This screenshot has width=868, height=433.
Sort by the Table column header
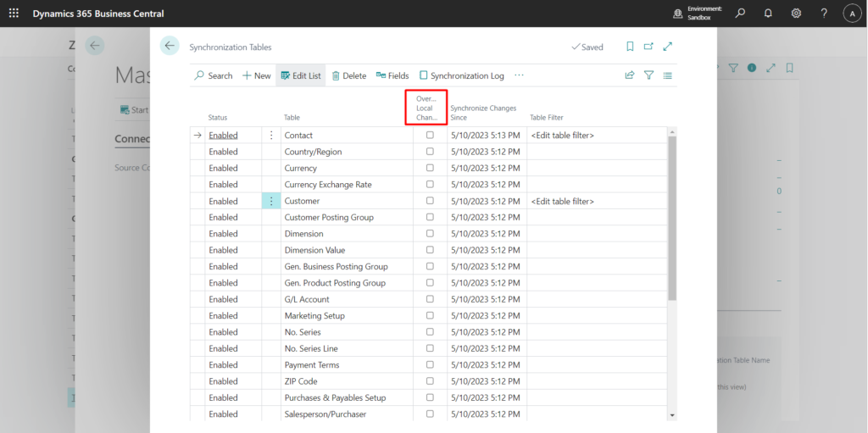click(292, 118)
